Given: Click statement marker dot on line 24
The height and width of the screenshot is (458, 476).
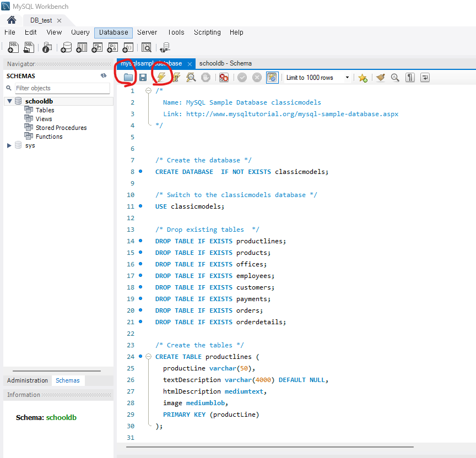Looking at the screenshot, I should point(140,356).
